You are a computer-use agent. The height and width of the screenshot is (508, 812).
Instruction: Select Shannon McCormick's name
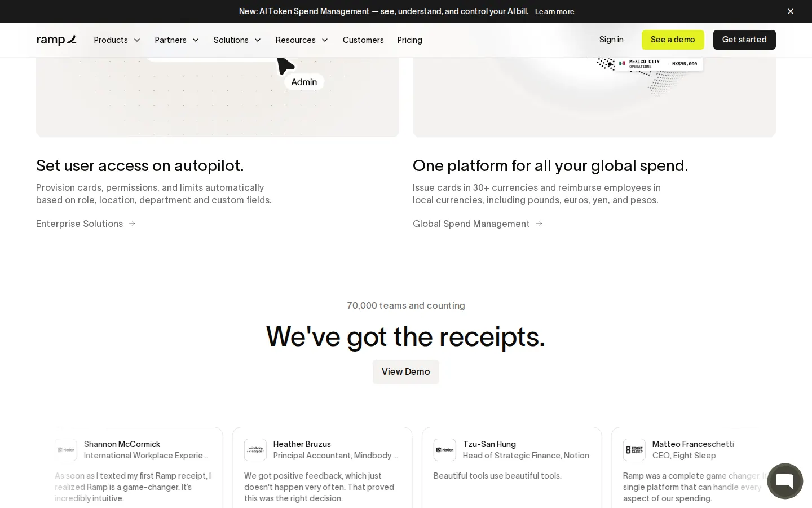122,444
